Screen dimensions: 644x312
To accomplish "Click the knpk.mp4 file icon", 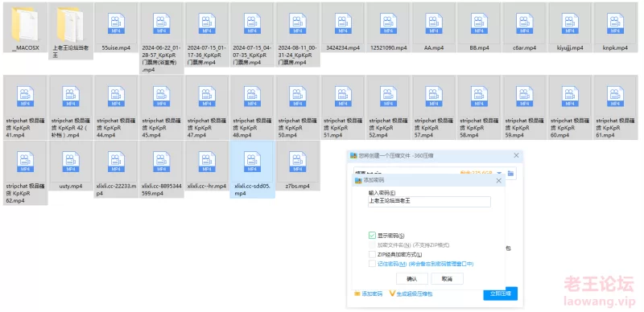I will click(615, 23).
